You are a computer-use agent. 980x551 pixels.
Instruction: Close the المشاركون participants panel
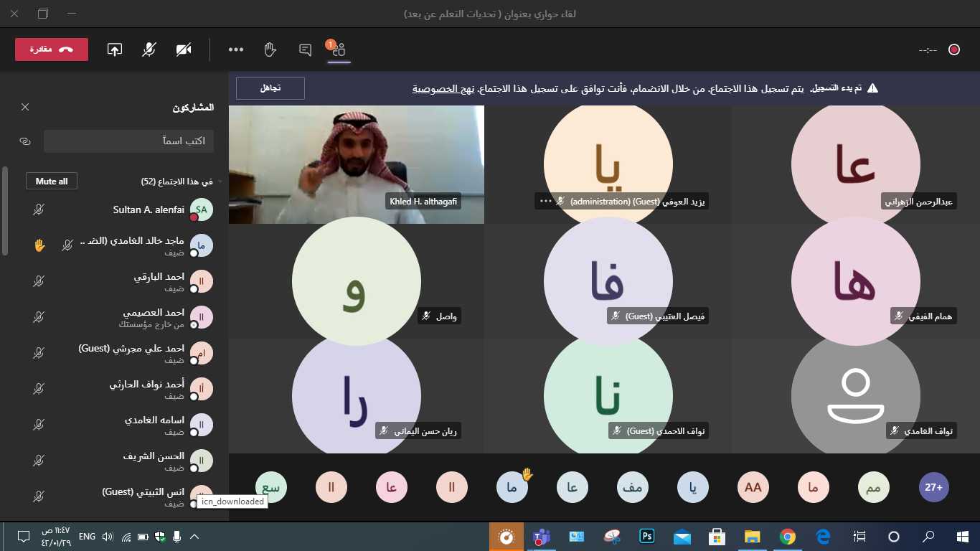(x=25, y=107)
